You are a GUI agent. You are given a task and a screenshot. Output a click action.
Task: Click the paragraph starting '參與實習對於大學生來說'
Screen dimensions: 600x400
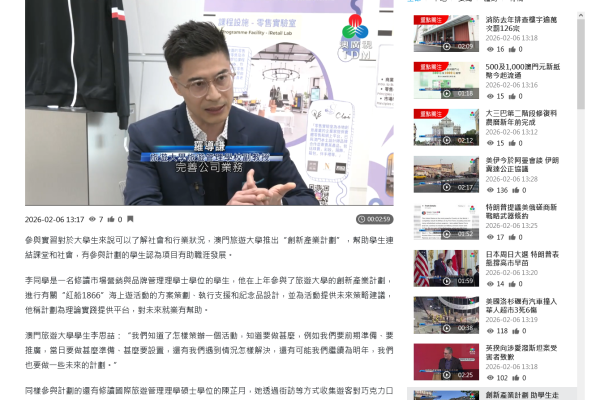[209, 248]
